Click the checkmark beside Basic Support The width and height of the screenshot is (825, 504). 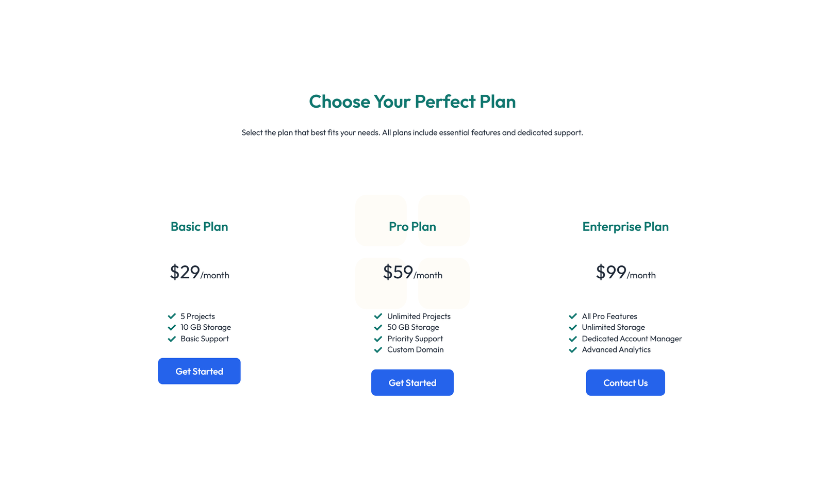[172, 339]
